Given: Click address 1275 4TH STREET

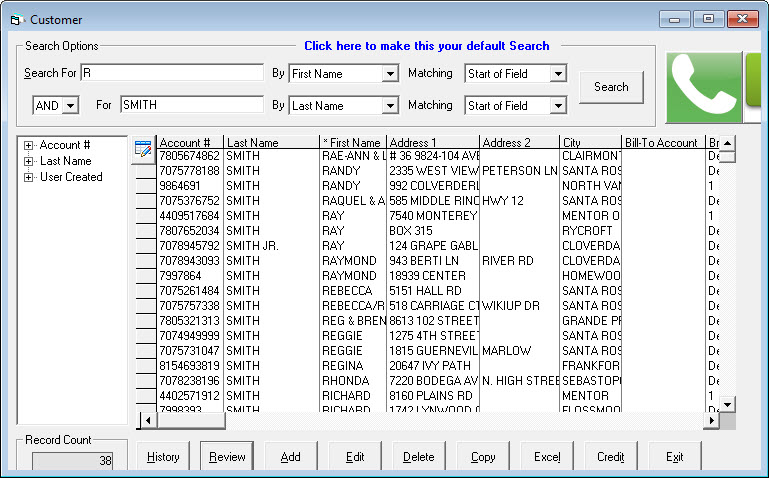Looking at the screenshot, I should coord(433,336).
